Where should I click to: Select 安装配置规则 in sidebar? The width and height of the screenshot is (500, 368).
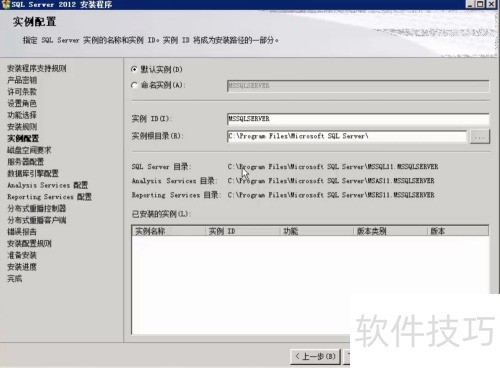[29, 243]
